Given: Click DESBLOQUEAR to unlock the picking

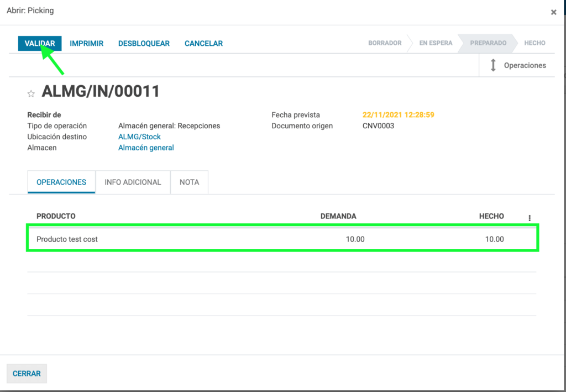Looking at the screenshot, I should [x=144, y=43].
